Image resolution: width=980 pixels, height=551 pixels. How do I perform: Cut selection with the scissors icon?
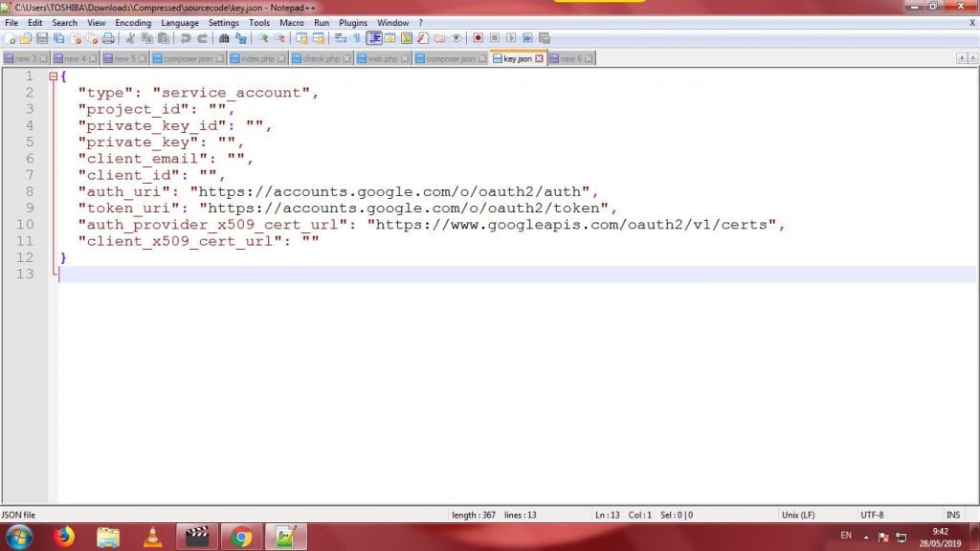coord(130,38)
